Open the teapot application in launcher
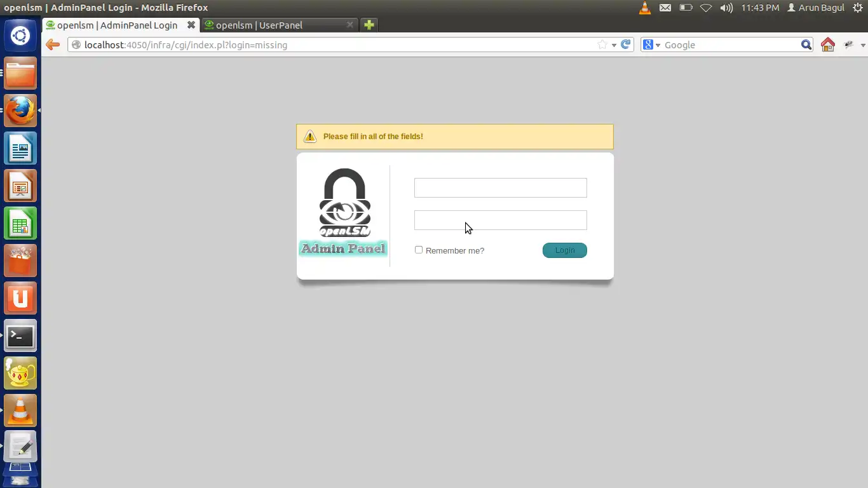The image size is (868, 488). coord(20,373)
